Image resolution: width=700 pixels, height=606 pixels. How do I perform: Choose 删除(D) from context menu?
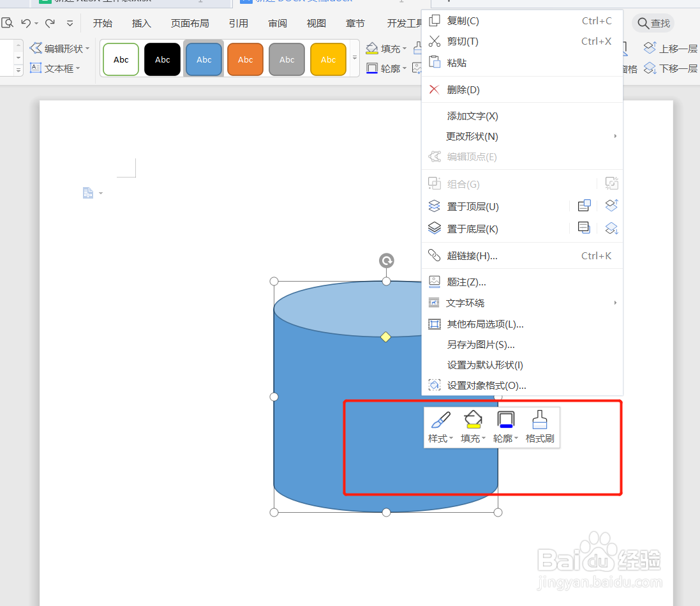[x=523, y=90]
